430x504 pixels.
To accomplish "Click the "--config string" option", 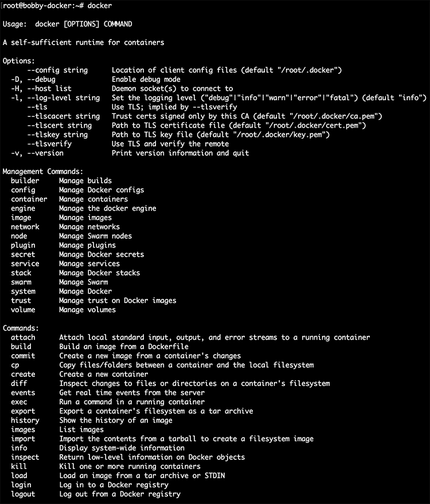I will pyautogui.click(x=57, y=70).
